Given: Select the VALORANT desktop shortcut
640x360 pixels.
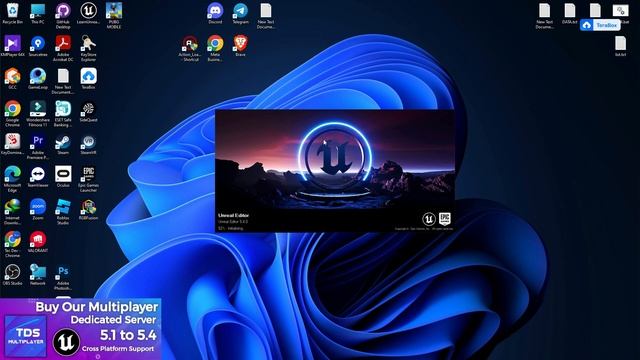Looking at the screenshot, I should pyautogui.click(x=38, y=242).
